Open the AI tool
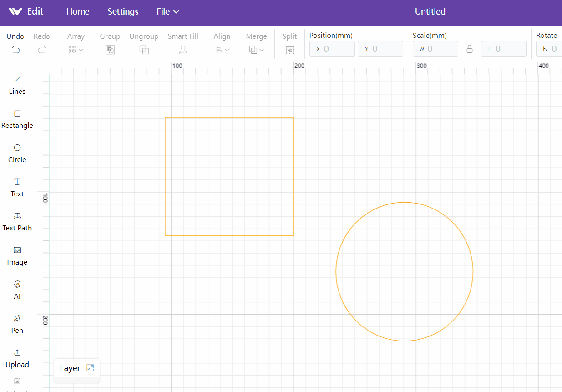562x392 pixels. coord(17,290)
